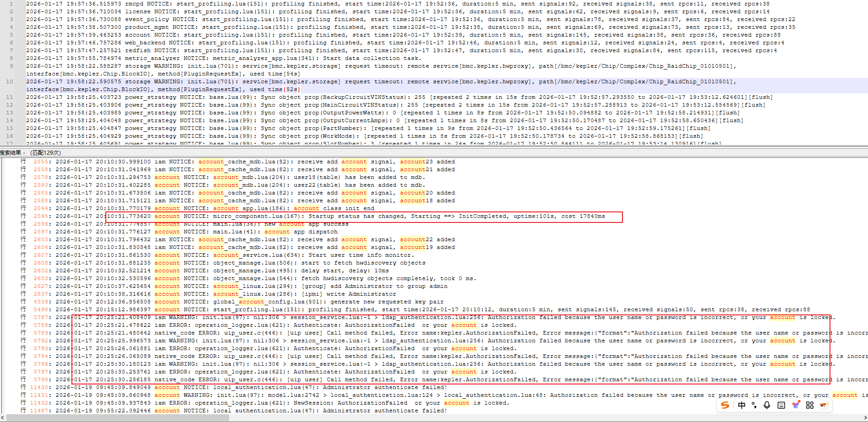Open the IME soft keyboard icon
The width and height of the screenshot is (868, 422).
(781, 405)
